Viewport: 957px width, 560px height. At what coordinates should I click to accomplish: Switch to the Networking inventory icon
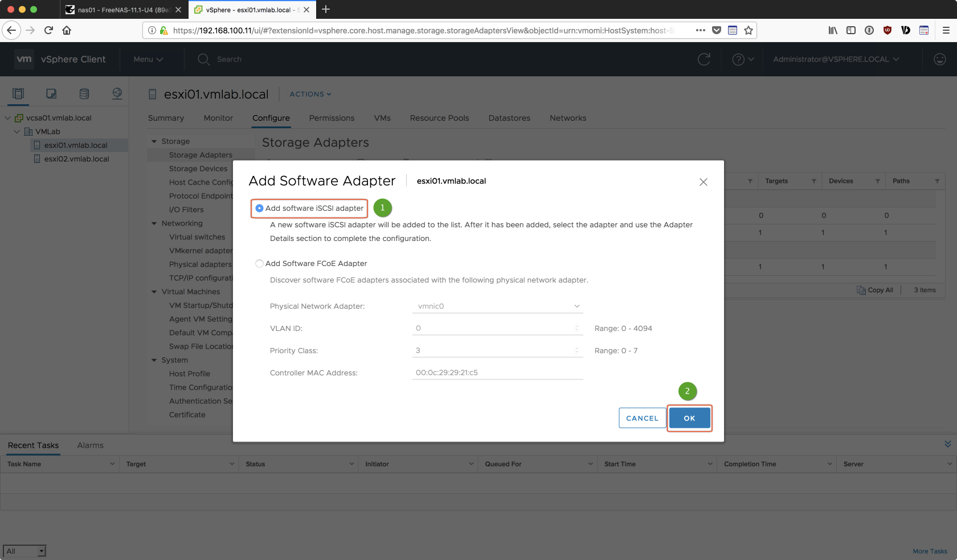[117, 94]
